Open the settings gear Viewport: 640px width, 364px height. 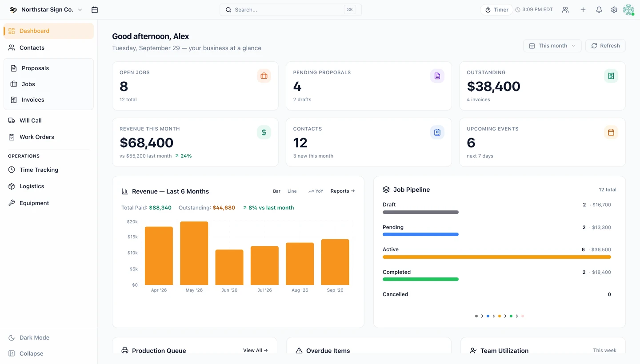[614, 10]
